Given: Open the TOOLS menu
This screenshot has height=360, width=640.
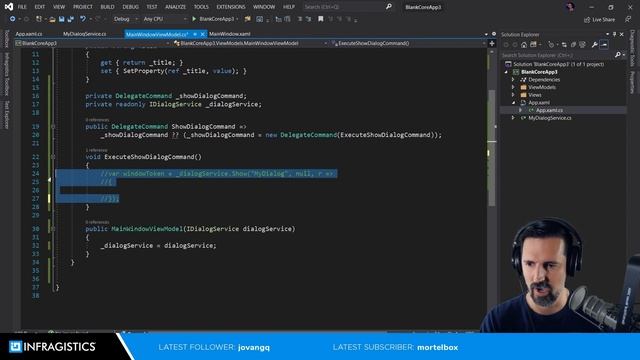Looking at the screenshot, I should pos(201,7).
